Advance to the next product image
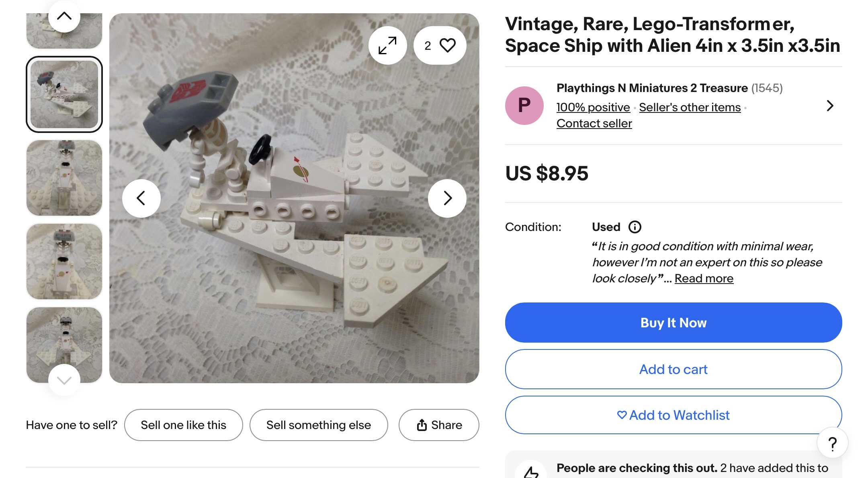Image resolution: width=868 pixels, height=478 pixels. pyautogui.click(x=447, y=198)
